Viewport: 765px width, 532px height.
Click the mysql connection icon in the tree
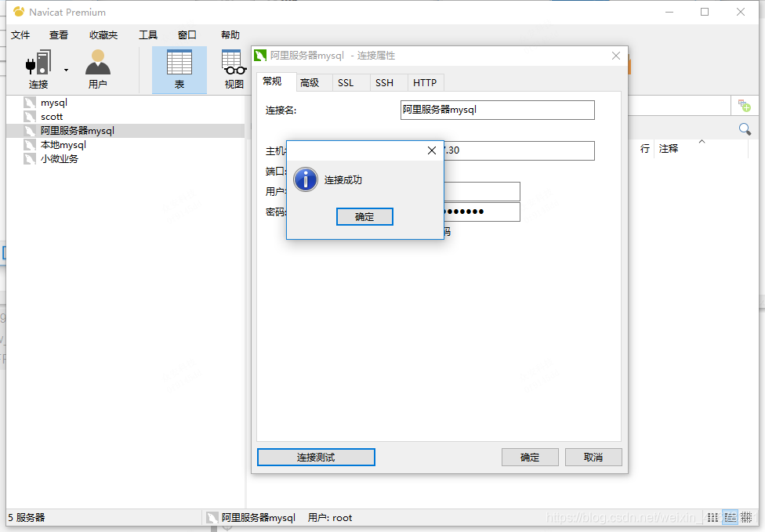(x=30, y=103)
